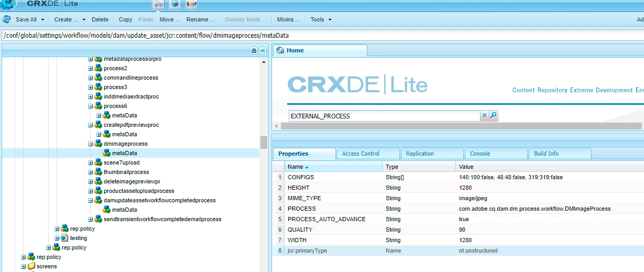The height and width of the screenshot is (272, 644).
Task: Expand the inddmediaextractproc node
Action: click(x=90, y=96)
